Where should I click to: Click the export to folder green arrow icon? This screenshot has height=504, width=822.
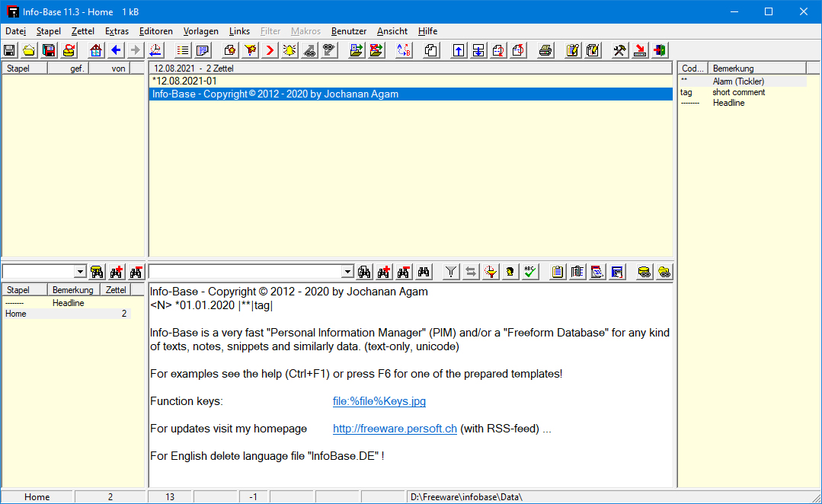(x=357, y=50)
